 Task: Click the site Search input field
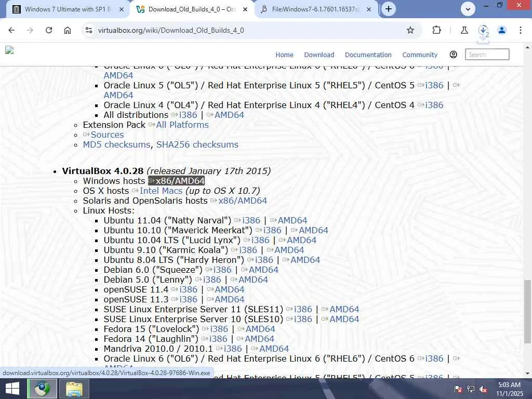pyautogui.click(x=487, y=54)
